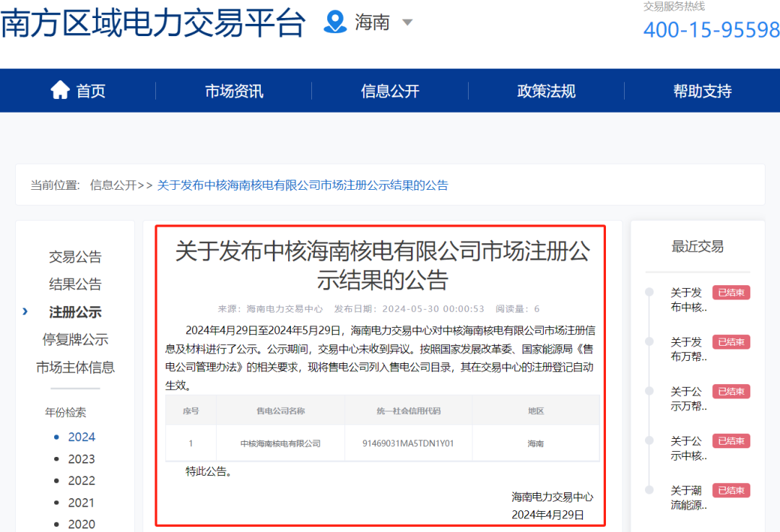Open the 政策法规 navigation menu
Viewport: 780px width, 532px height.
(545, 90)
